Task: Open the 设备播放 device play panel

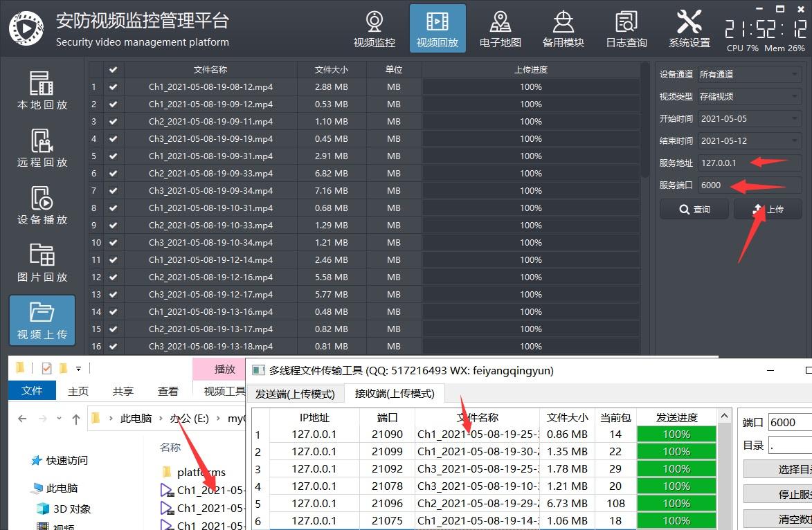Action: coord(42,205)
